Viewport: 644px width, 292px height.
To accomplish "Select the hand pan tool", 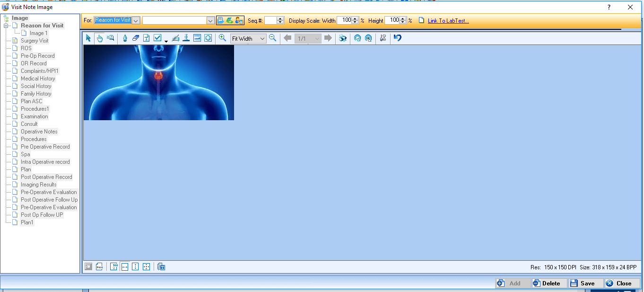I will [100, 38].
